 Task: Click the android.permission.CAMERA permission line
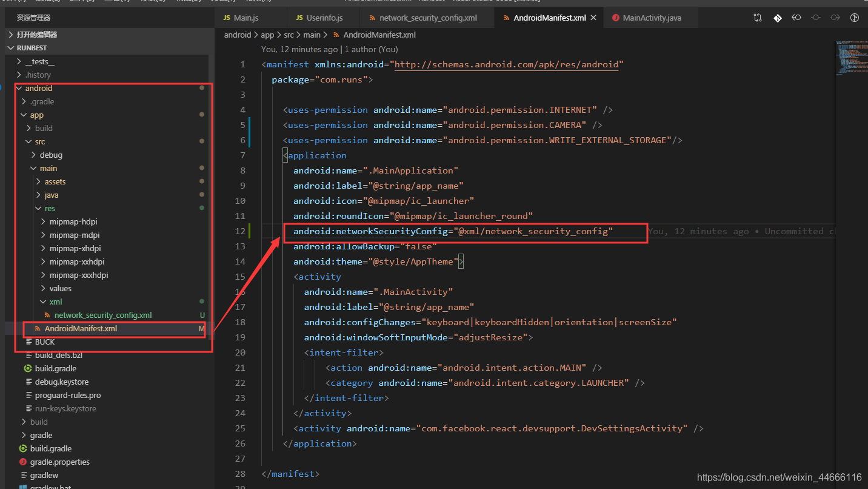(442, 125)
